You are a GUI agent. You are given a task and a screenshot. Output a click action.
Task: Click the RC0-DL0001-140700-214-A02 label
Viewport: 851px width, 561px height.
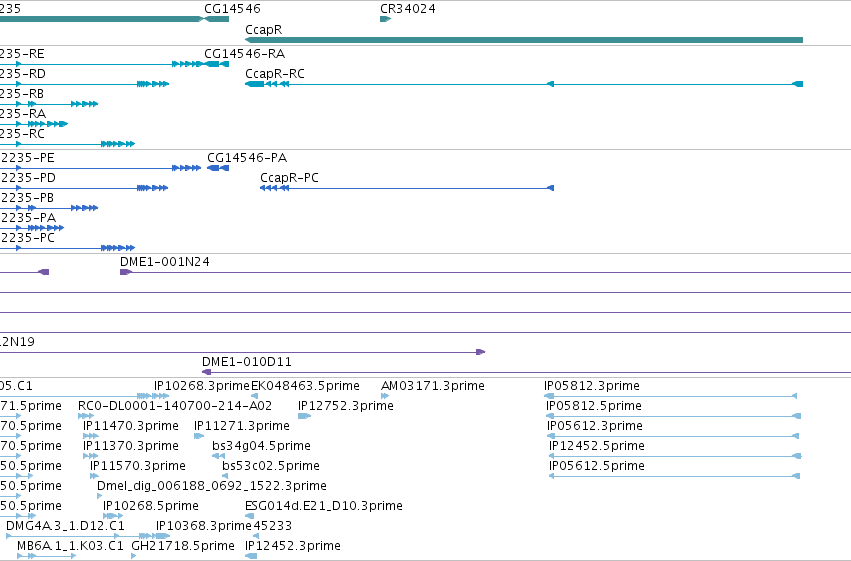pyautogui.click(x=175, y=406)
